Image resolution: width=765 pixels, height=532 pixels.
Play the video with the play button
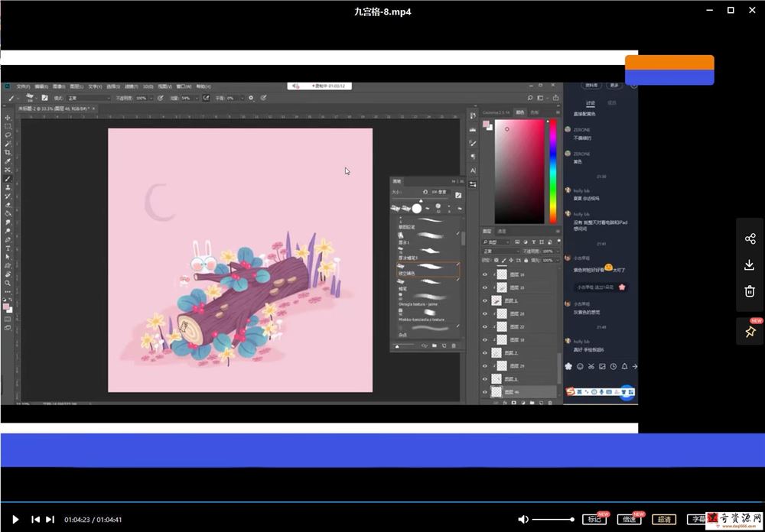[x=15, y=519]
